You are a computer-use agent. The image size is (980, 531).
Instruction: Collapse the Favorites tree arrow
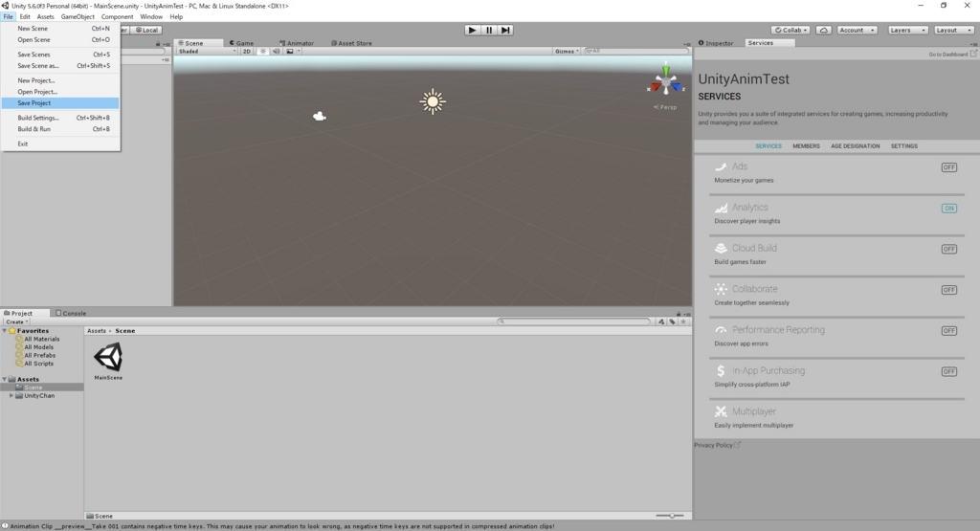coord(5,330)
